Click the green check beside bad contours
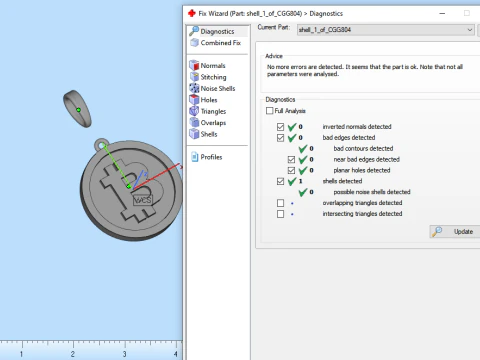Screen dimensions: 480x360 303,148
